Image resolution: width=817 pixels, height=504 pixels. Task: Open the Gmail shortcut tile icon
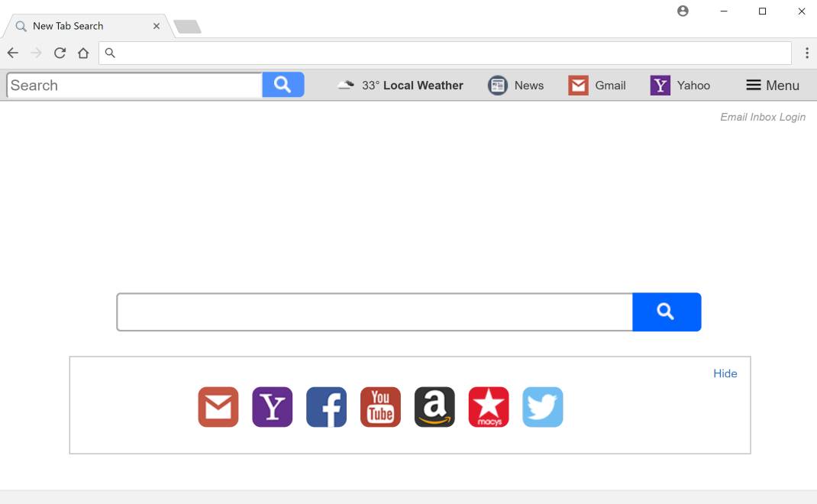point(218,406)
